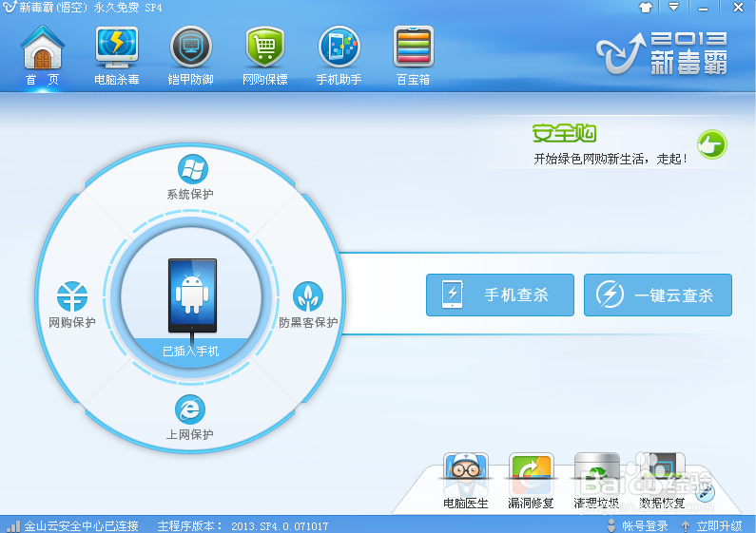Open 电脑医生 doctor tool
Image resolution: width=756 pixels, height=533 pixels.
[466, 481]
